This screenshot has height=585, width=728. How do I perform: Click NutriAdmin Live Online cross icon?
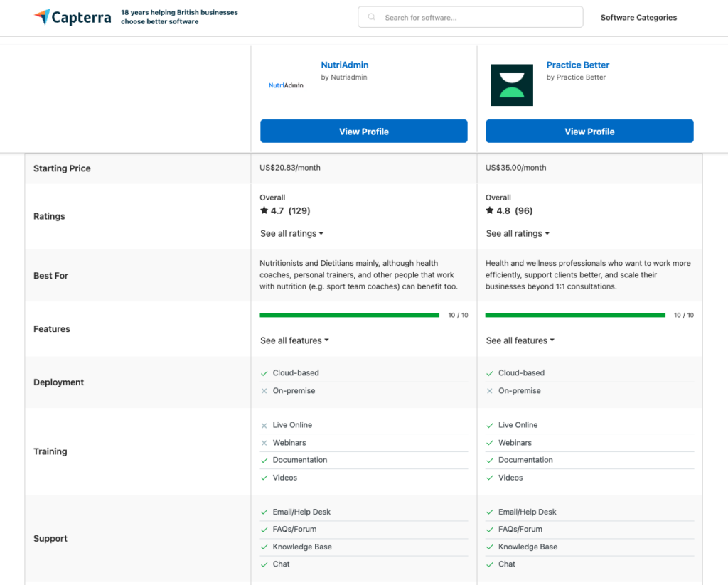[264, 425]
